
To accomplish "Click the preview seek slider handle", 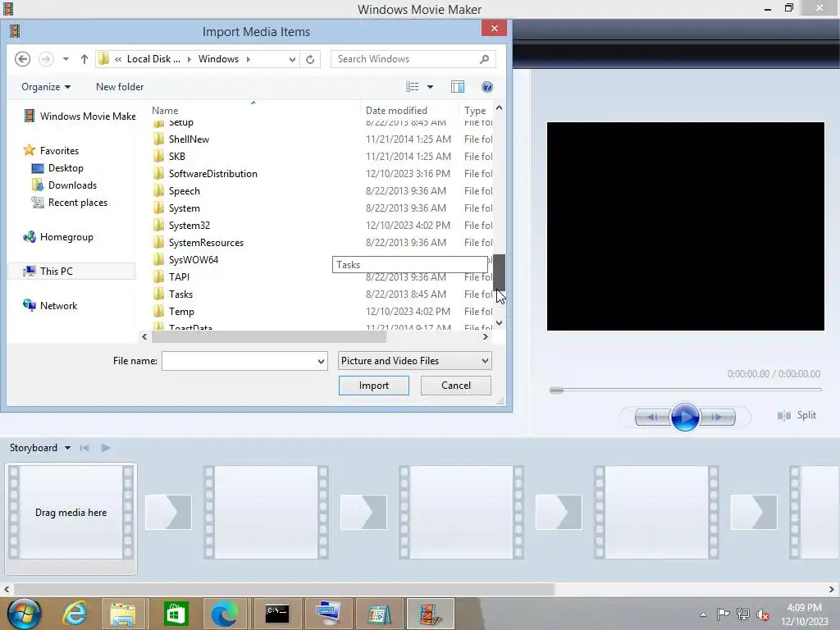I will click(557, 390).
